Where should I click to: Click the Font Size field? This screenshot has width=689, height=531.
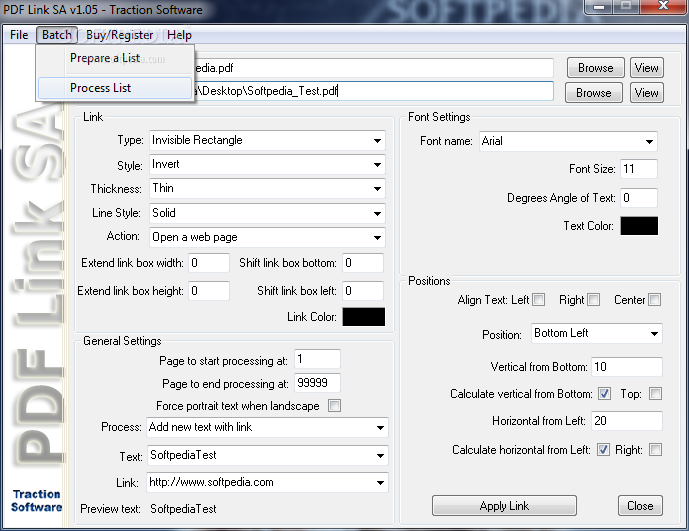639,169
